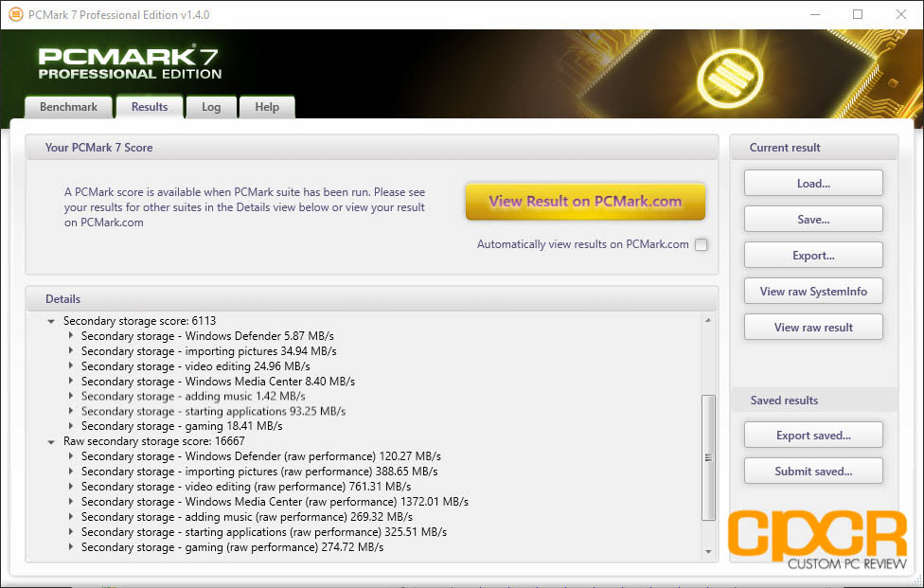Select 'gaming 18.41 MB/s' row text
The width and height of the screenshot is (924, 588).
pos(182,426)
